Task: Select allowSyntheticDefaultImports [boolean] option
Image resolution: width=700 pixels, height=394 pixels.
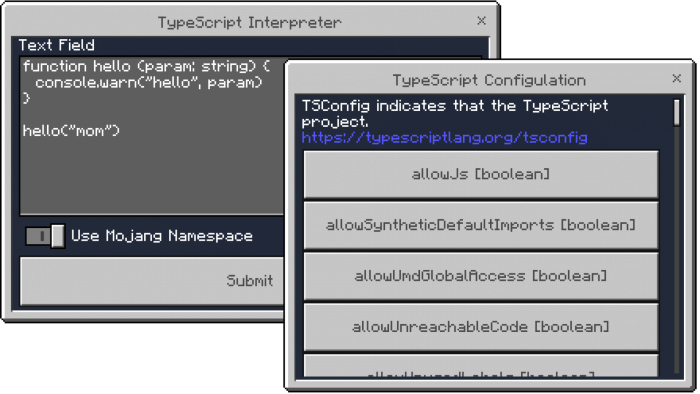Action: (481, 225)
